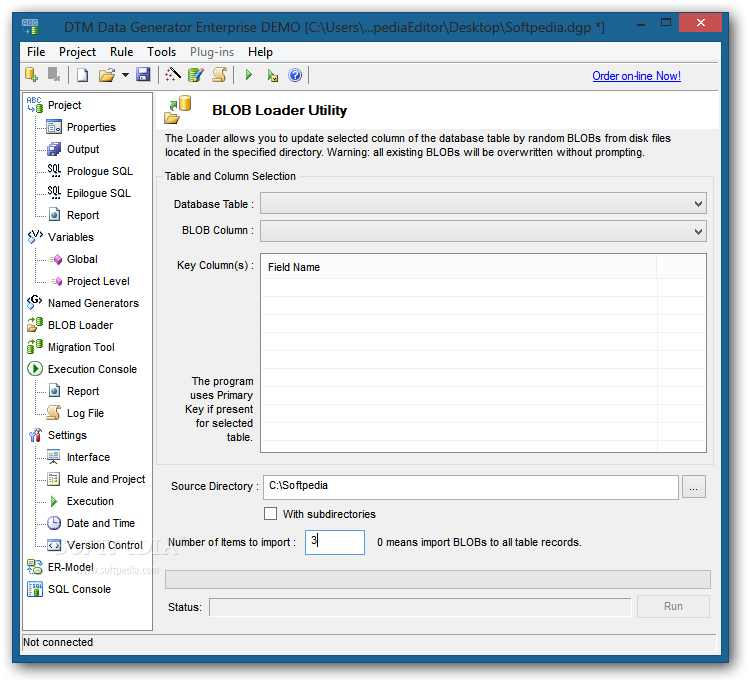Click the import progress bar

[438, 579]
